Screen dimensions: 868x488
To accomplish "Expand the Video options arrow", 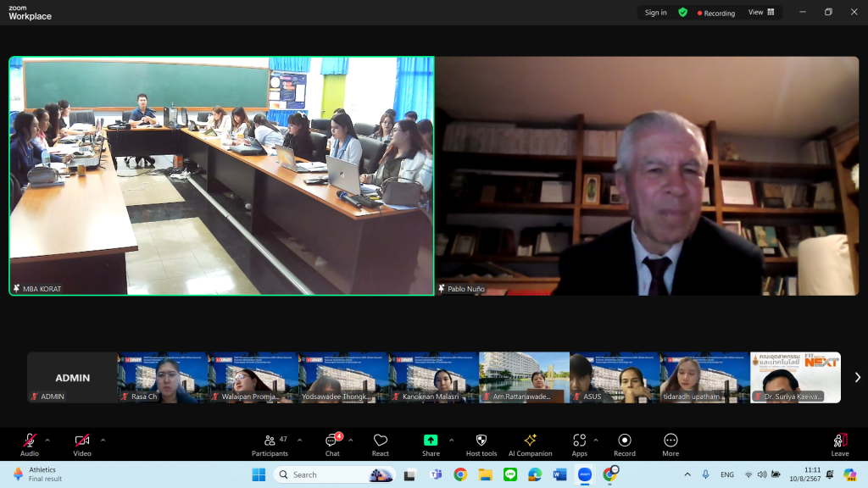I will (x=103, y=440).
